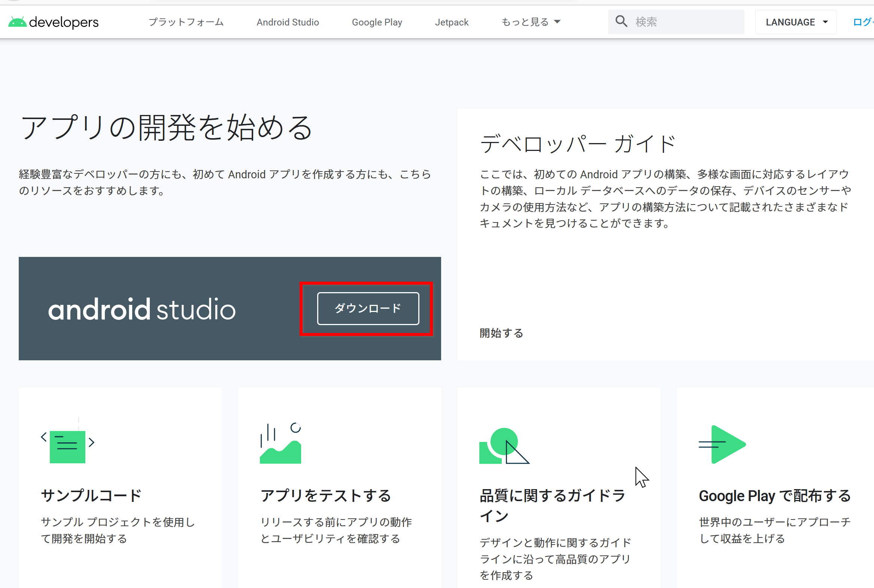Click the Google Play distribute arrow icon
Image resolution: width=874 pixels, height=588 pixels.
coord(722,445)
